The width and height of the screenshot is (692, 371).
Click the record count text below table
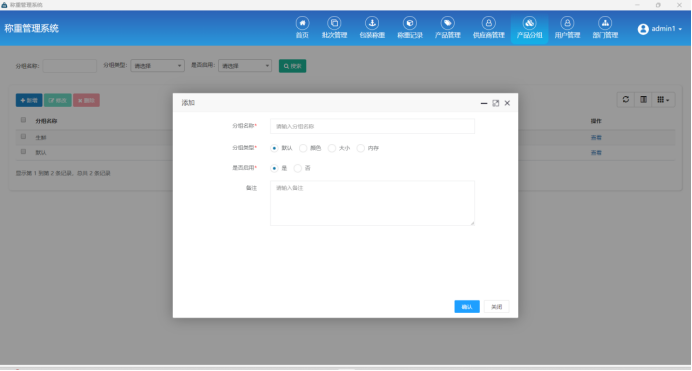pos(63,173)
